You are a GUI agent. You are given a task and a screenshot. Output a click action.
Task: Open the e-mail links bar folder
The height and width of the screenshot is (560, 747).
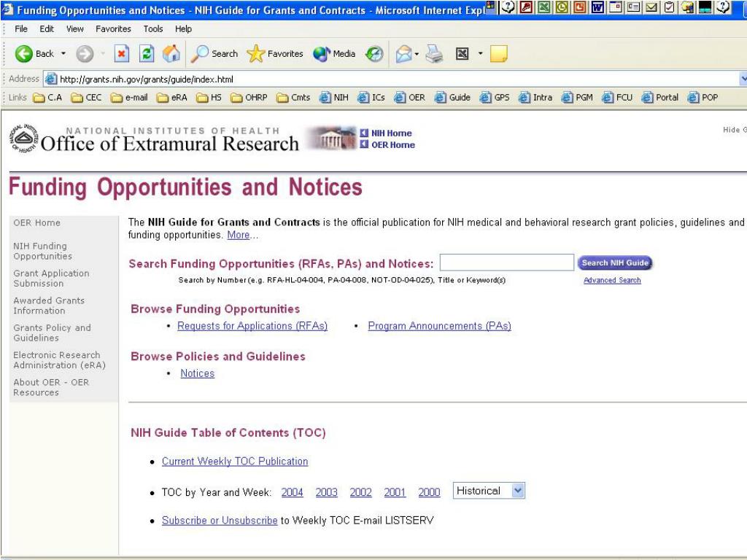[128, 97]
